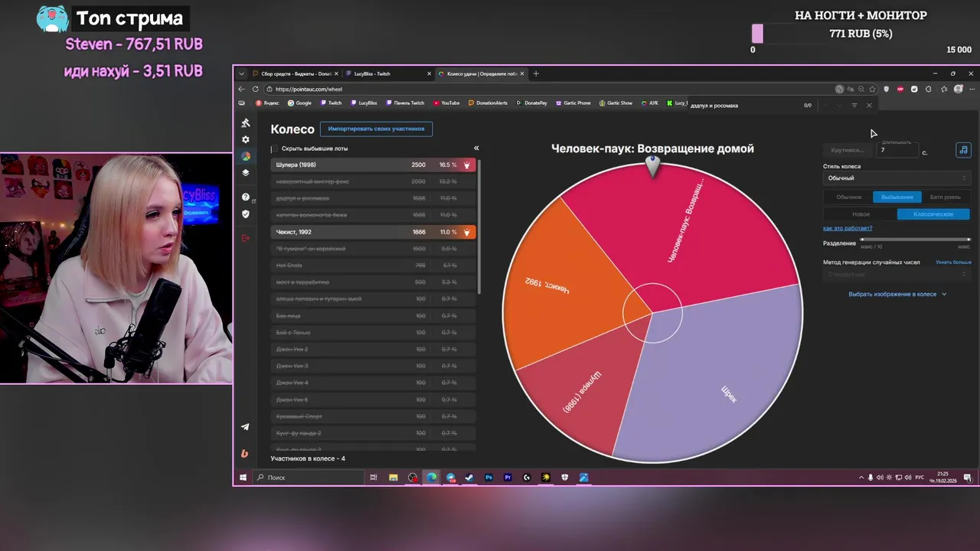The image size is (980, 551).
Task: Bookmark this page with star icon
Action: pyautogui.click(x=872, y=89)
